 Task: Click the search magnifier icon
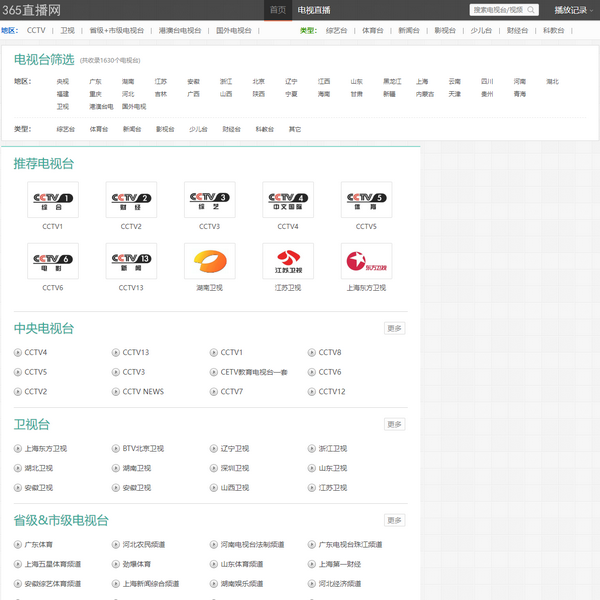[x=531, y=10]
